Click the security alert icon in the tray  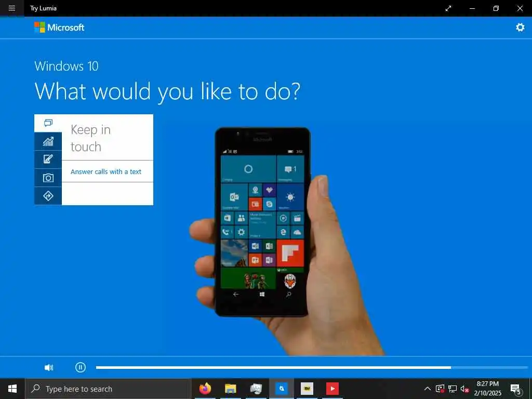tap(440, 389)
